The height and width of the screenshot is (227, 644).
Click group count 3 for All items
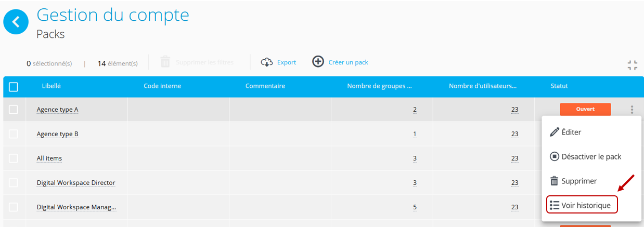tap(415, 158)
